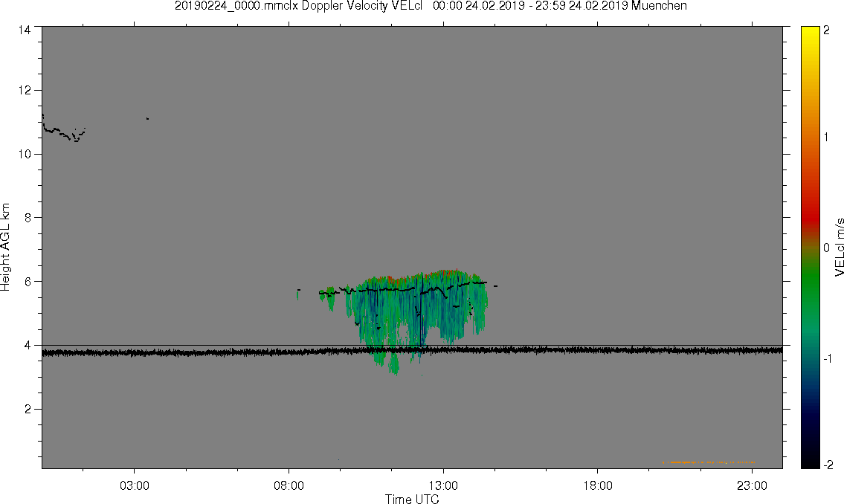
Task: Click the 18:00 time tick label
Action: 597,485
